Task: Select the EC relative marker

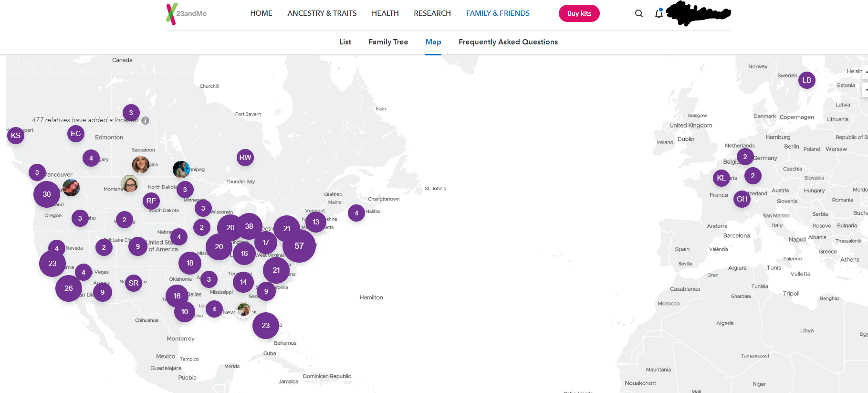Action: (x=76, y=134)
